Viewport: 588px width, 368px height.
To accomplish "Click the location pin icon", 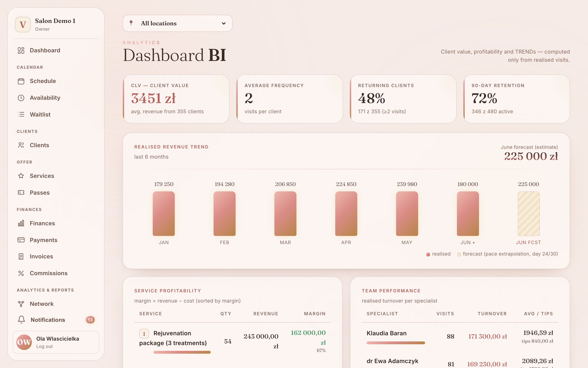I will [x=131, y=23].
